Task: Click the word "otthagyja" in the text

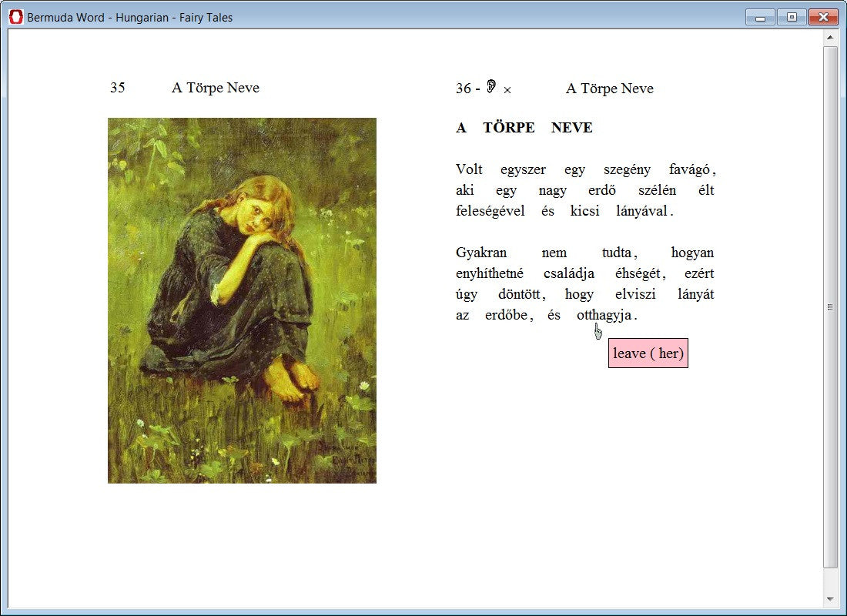Action: pos(604,315)
